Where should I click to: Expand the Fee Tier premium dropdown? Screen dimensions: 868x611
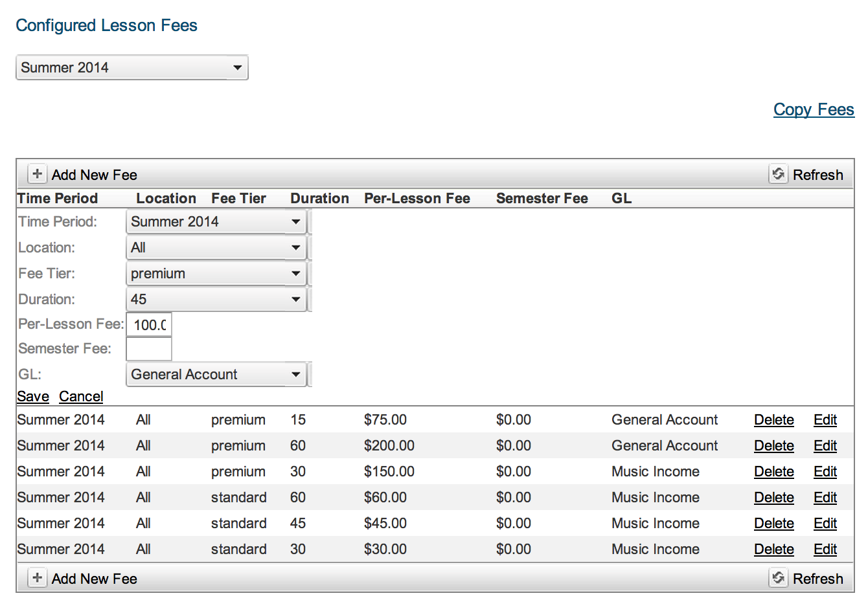coord(216,274)
